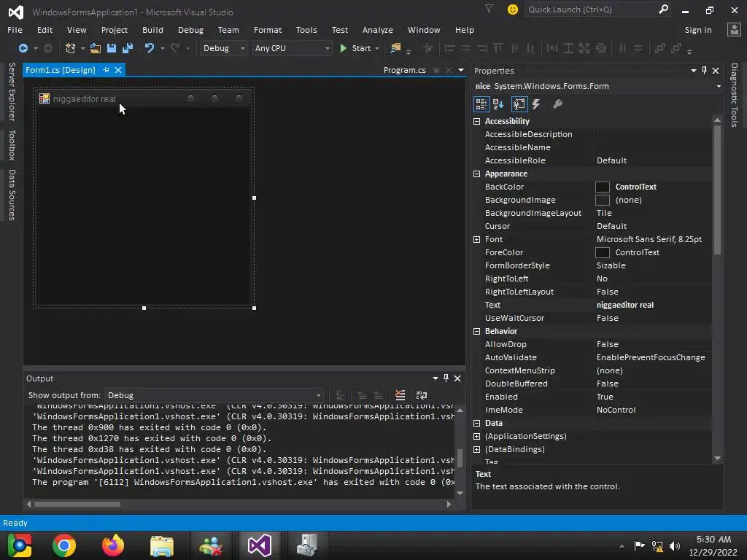Open the File menu
Viewport: 747px width, 560px height.
(15, 29)
